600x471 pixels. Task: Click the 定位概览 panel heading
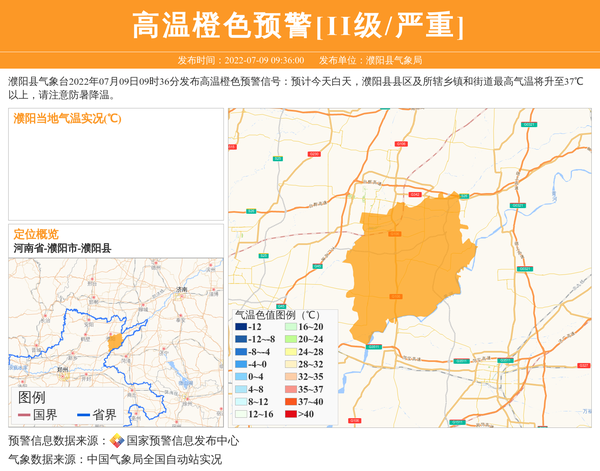[x=36, y=233]
